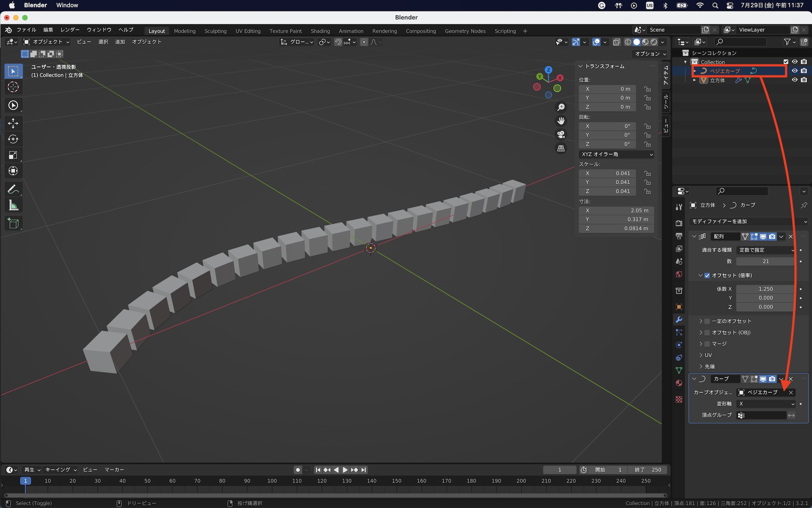This screenshot has width=812, height=508.
Task: Open the モディファイアーを追加 dropdown
Action: [749, 221]
